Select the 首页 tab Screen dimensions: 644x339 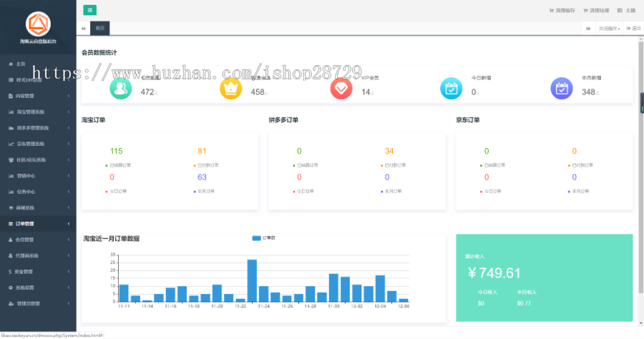coord(99,29)
